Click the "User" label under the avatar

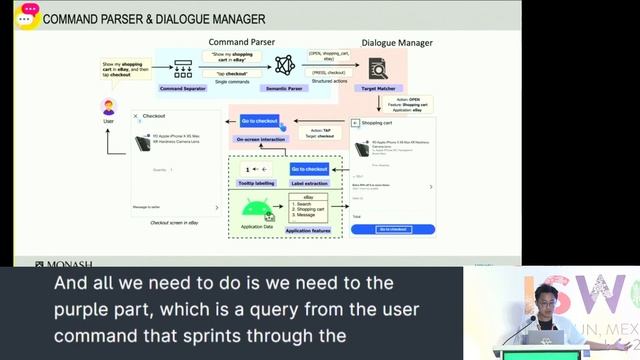click(x=108, y=121)
